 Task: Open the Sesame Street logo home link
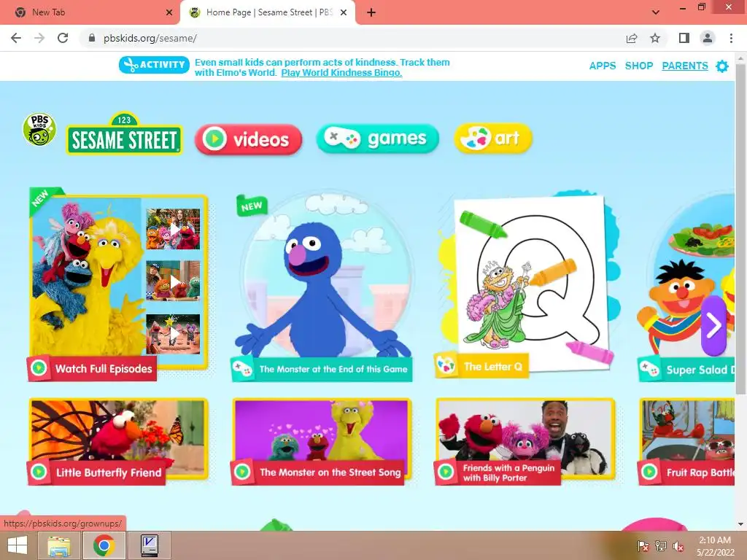click(x=124, y=134)
